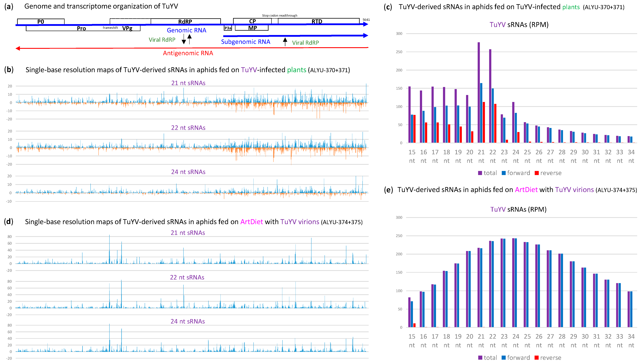
Task: Click the blue Subgenomic RNA label
Action: click(245, 42)
